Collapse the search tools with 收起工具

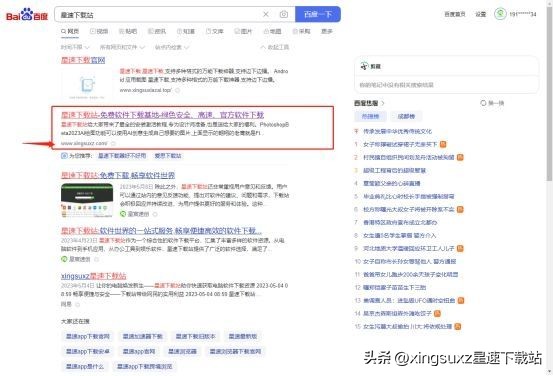(x=275, y=47)
